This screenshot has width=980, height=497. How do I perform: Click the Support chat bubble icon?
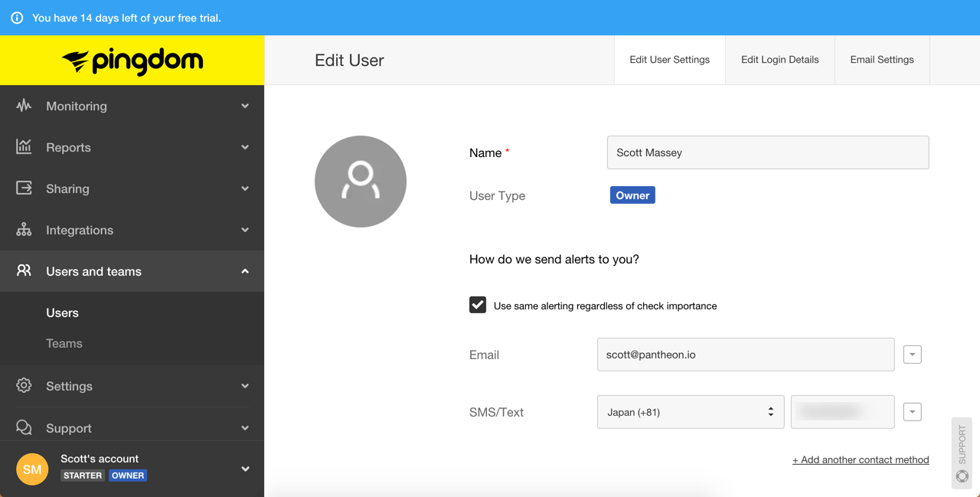(x=24, y=427)
